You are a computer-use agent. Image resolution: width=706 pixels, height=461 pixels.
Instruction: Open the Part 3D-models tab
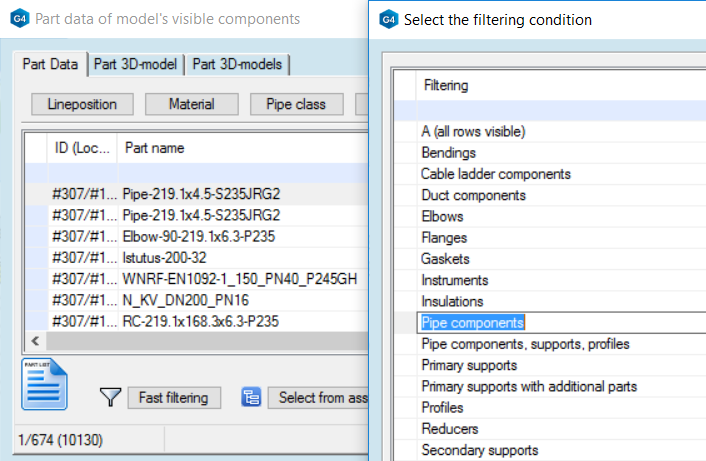coord(238,64)
